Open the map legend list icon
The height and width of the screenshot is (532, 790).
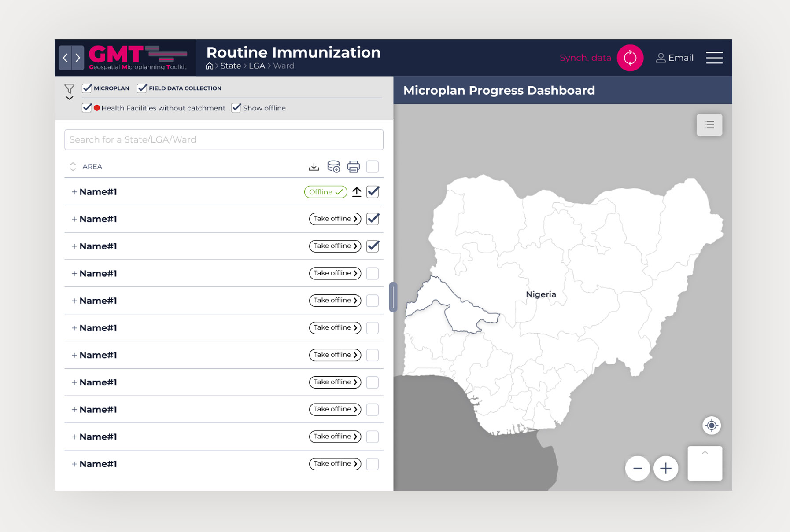pyautogui.click(x=709, y=125)
